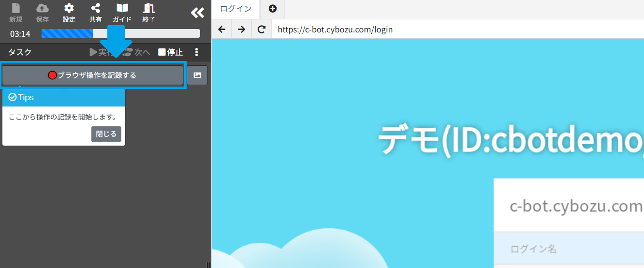The image size is (644, 268).
Task: Go back with the left arrow
Action: coord(222,30)
